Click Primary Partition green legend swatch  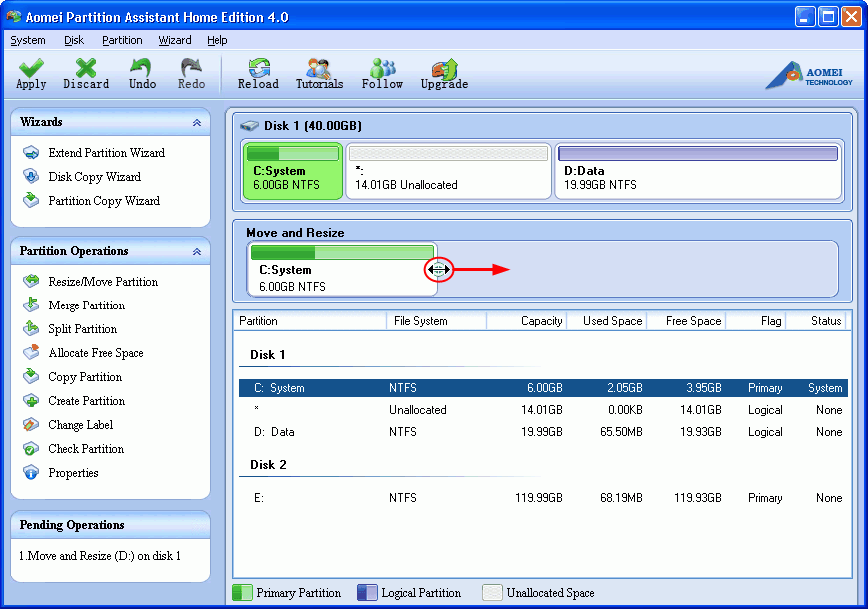[x=243, y=593]
